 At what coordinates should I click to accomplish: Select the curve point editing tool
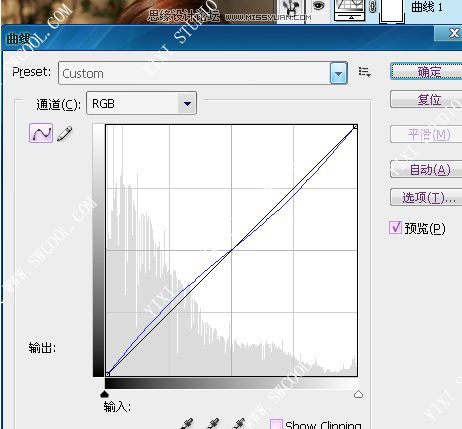coord(41,133)
